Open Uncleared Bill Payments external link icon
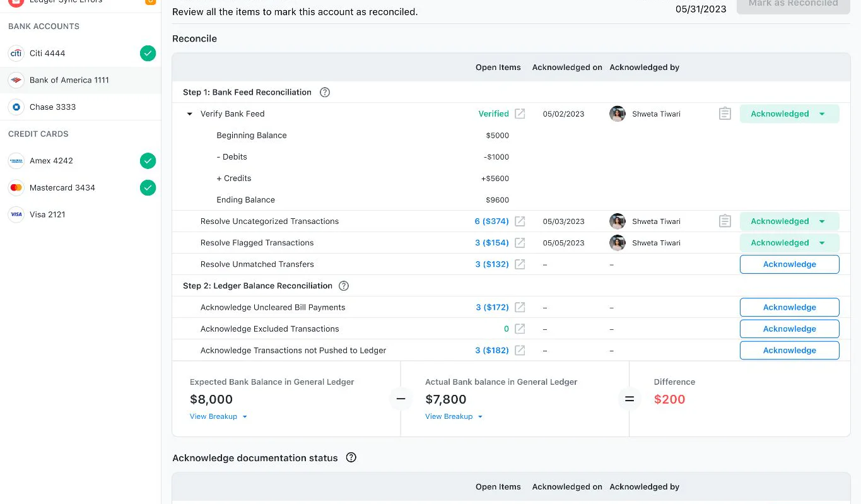Screen dimensions: 861x504 [520, 307]
